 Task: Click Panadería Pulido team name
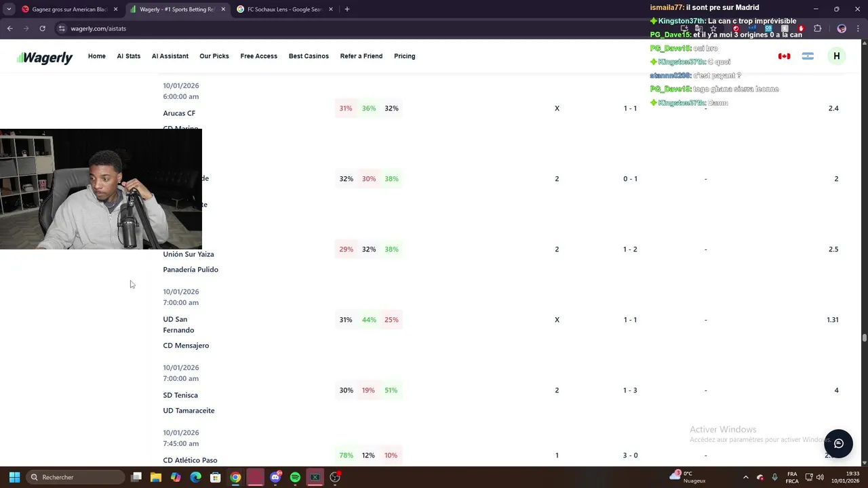click(x=191, y=270)
